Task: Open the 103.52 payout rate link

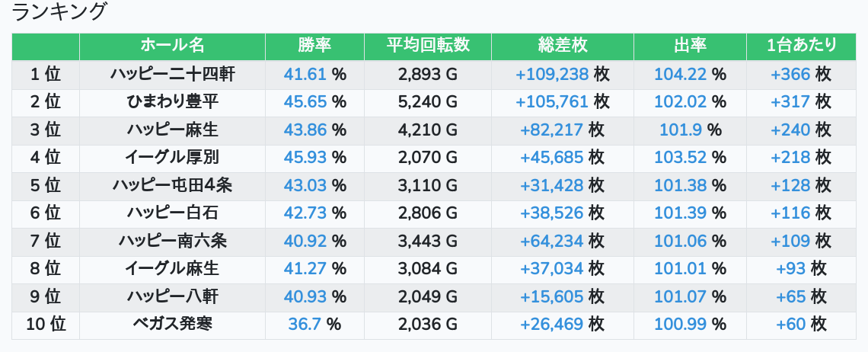Action: tap(680, 158)
